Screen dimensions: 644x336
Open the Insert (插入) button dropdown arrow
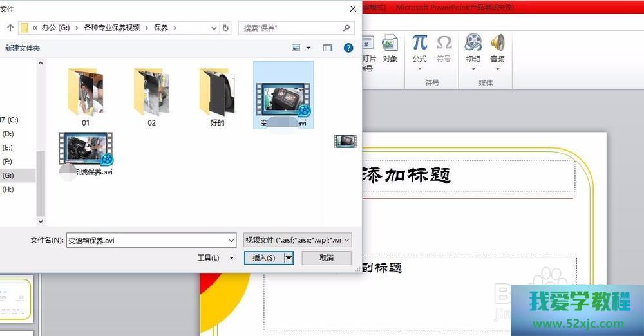coord(289,258)
